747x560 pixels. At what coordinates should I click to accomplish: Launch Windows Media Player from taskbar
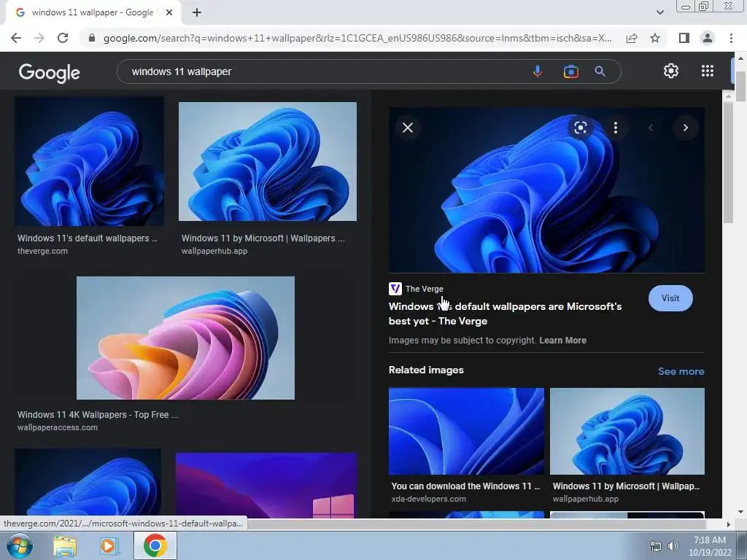tap(108, 546)
